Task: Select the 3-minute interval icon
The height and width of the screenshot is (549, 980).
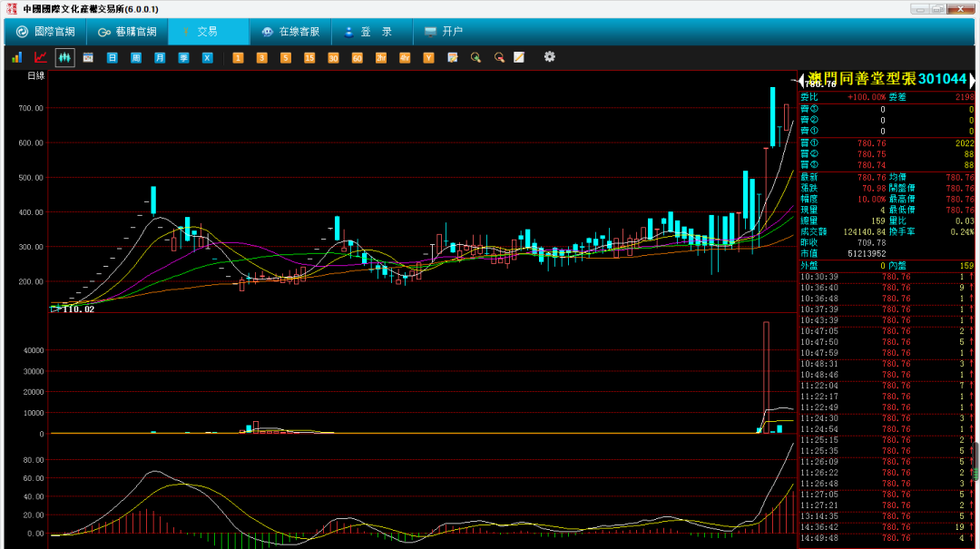Action: tap(261, 57)
